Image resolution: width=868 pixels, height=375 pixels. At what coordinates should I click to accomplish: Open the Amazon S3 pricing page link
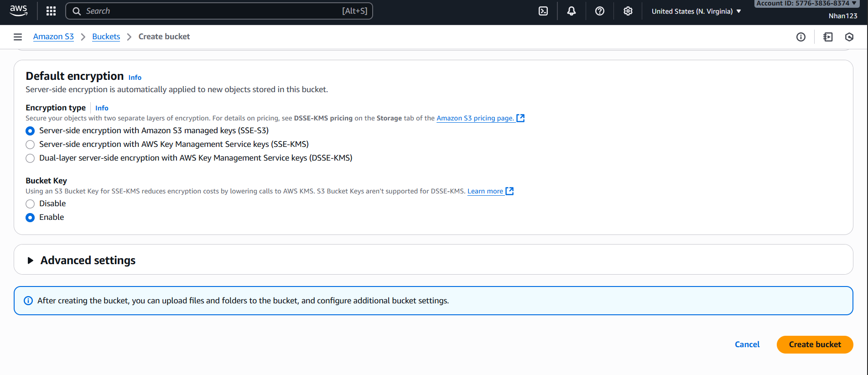tap(475, 118)
